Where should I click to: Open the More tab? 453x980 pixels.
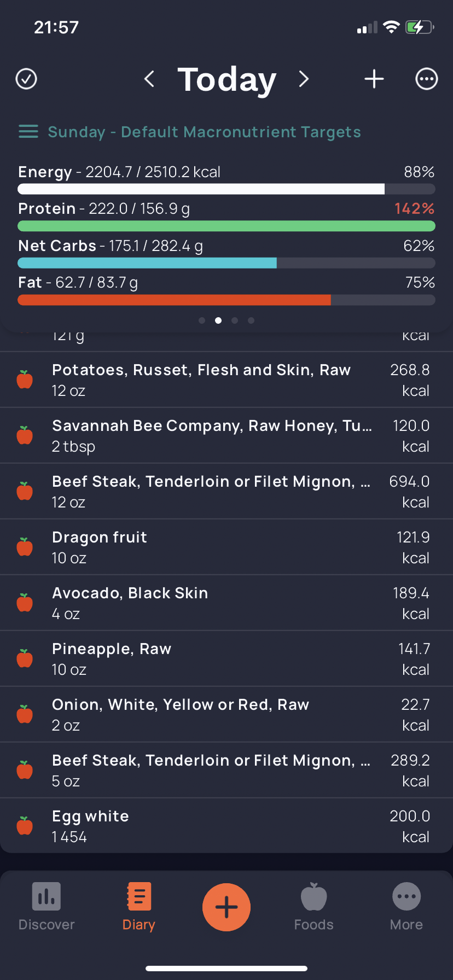coord(406,907)
